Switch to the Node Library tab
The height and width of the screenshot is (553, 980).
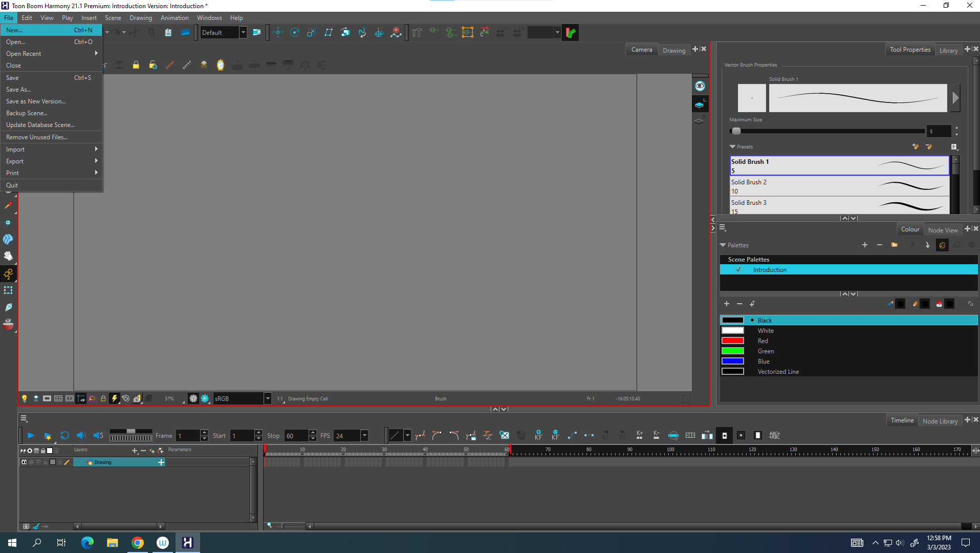pos(940,421)
